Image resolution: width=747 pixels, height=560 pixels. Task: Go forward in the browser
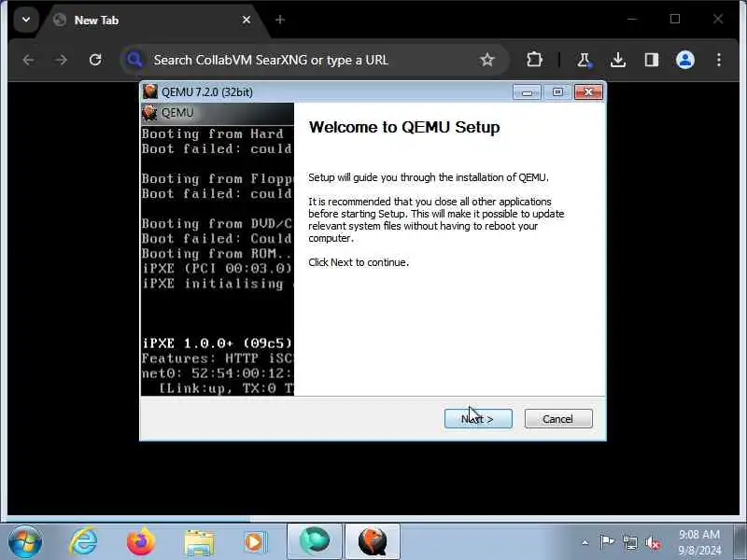[61, 60]
